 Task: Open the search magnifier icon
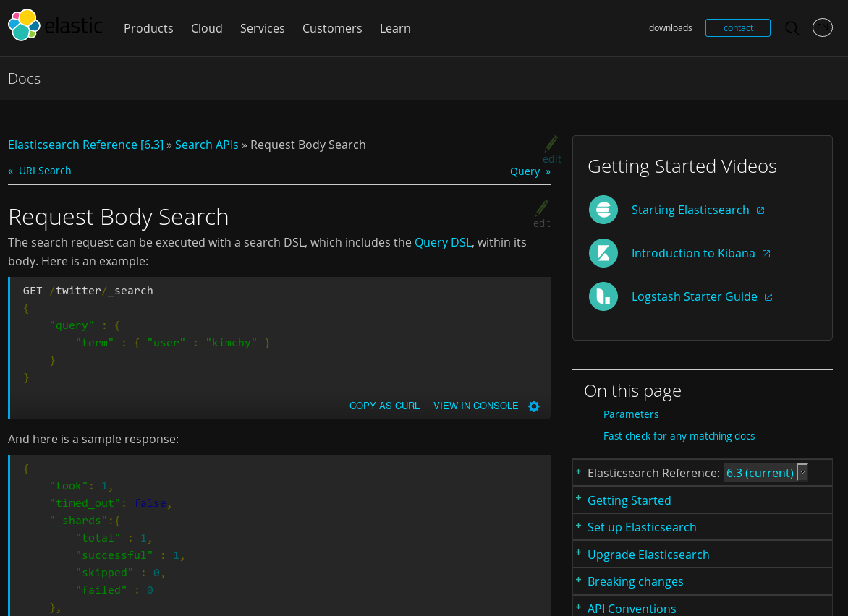792,28
